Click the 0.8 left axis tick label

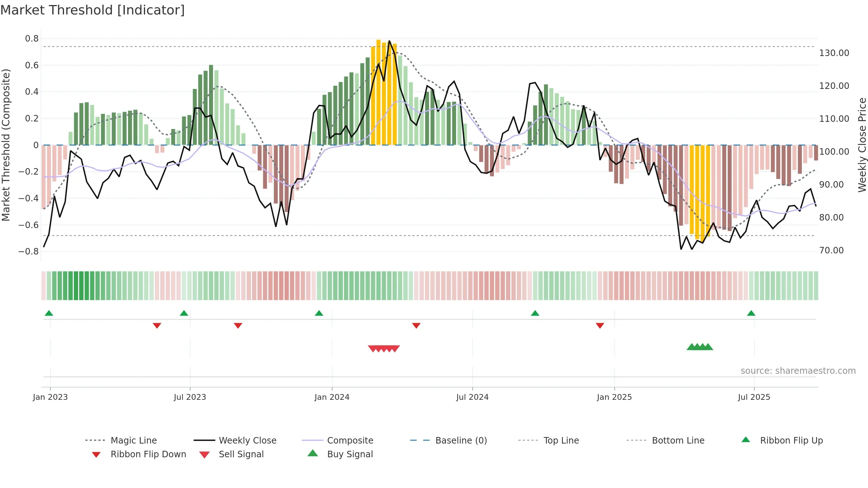[32, 39]
